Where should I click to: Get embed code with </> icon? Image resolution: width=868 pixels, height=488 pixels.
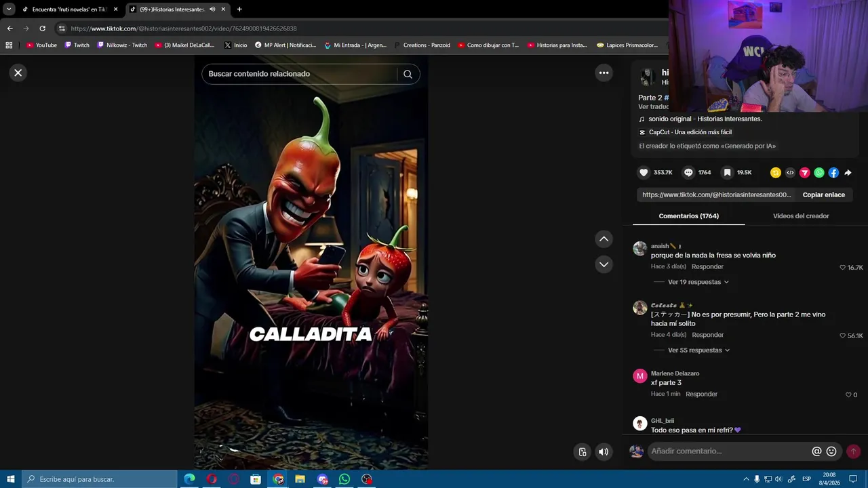coord(790,173)
